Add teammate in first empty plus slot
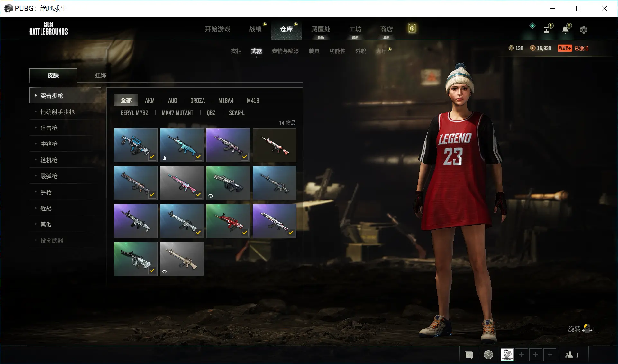 (x=522, y=355)
